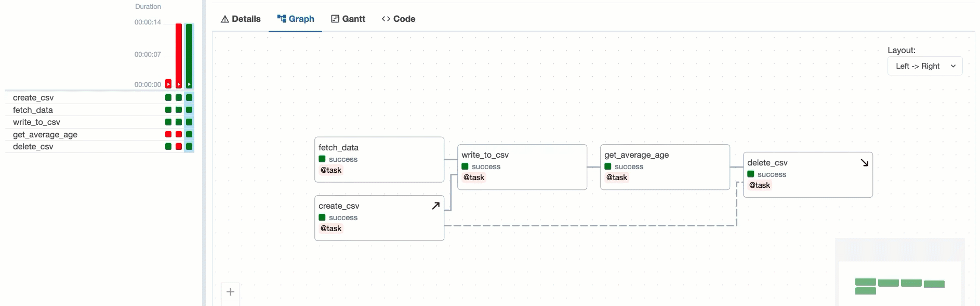Image resolution: width=980 pixels, height=306 pixels.
Task: Click the arrow icon on create_csv node
Action: pos(435,206)
